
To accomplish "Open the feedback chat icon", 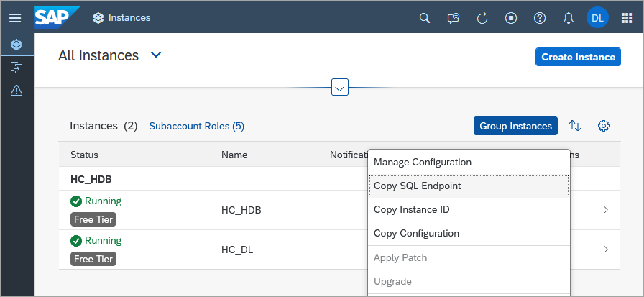I will pyautogui.click(x=454, y=18).
